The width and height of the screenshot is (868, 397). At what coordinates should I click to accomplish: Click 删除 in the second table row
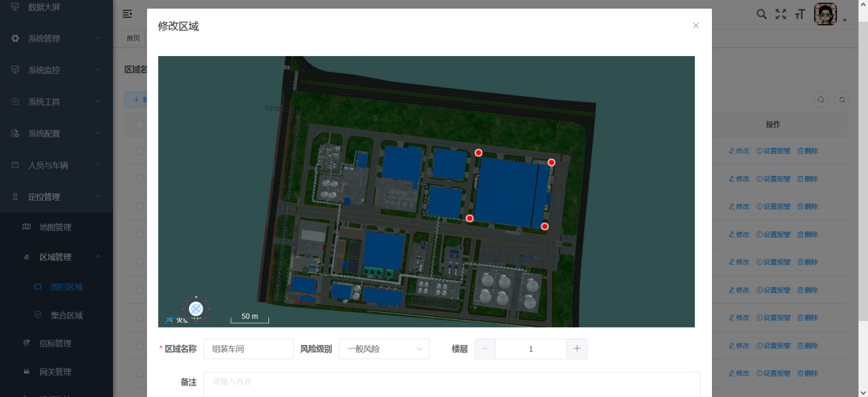pyautogui.click(x=808, y=179)
